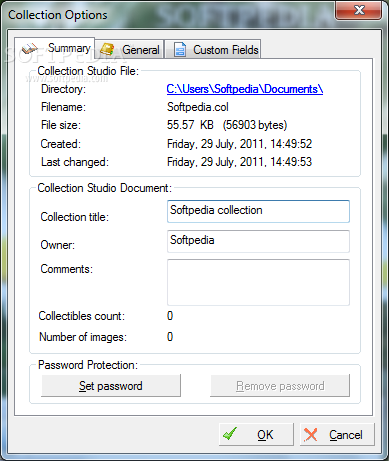Click the green checkmark icon on OK

click(230, 434)
